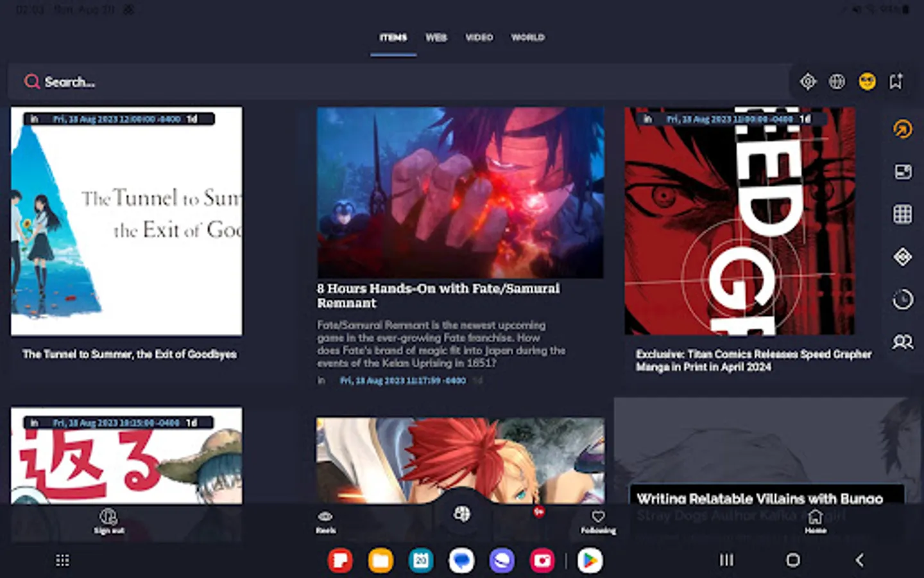Screen dimensions: 924x578
Task: Click the globe icon in the search bar
Action: [837, 82]
